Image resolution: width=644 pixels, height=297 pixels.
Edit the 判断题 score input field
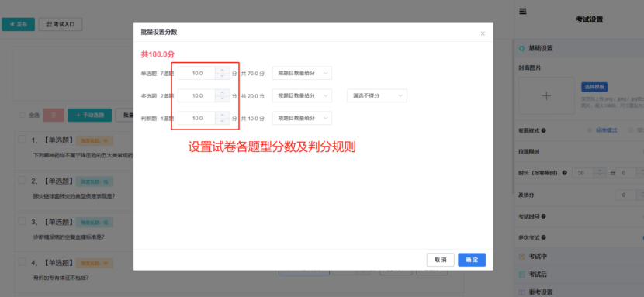[x=197, y=119]
